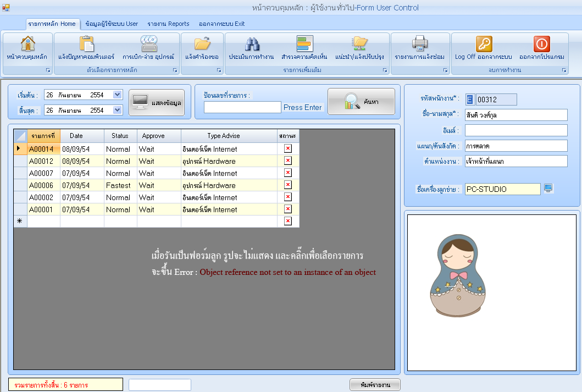The height and width of the screenshot is (392, 582).
Task: Toggle status box for row A00006
Action: (x=287, y=185)
